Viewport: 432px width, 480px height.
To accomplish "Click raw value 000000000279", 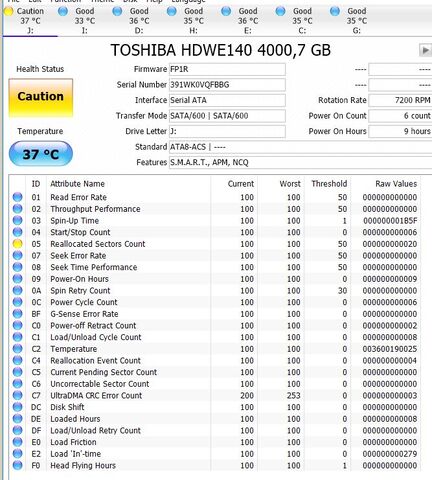I will point(390,454).
